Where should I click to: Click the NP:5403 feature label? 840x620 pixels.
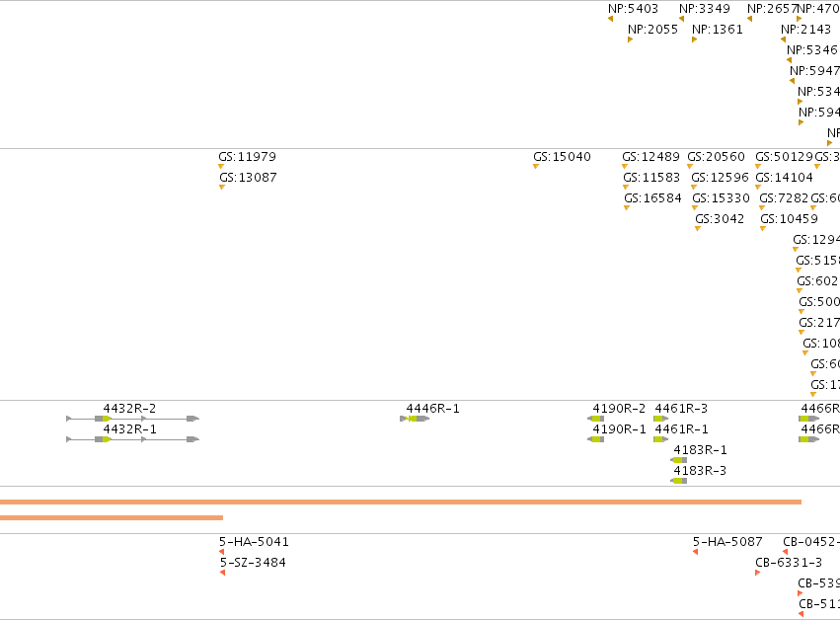click(633, 9)
